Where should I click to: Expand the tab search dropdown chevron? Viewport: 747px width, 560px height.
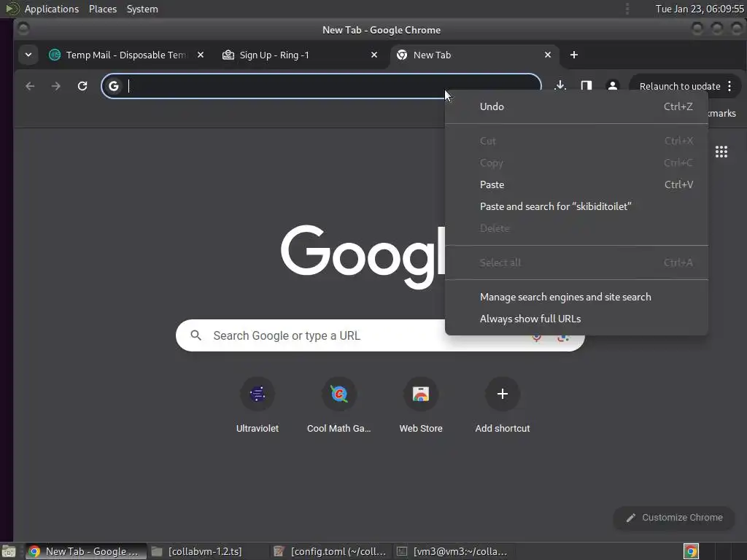click(28, 55)
